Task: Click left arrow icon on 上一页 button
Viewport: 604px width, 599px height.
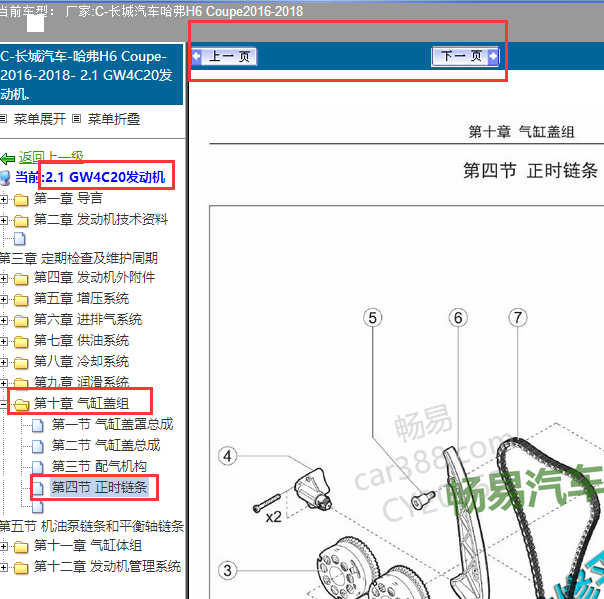Action: pos(196,56)
